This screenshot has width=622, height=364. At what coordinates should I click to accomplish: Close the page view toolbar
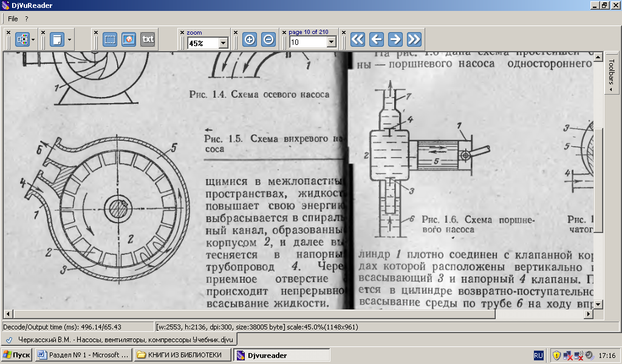tap(43, 33)
